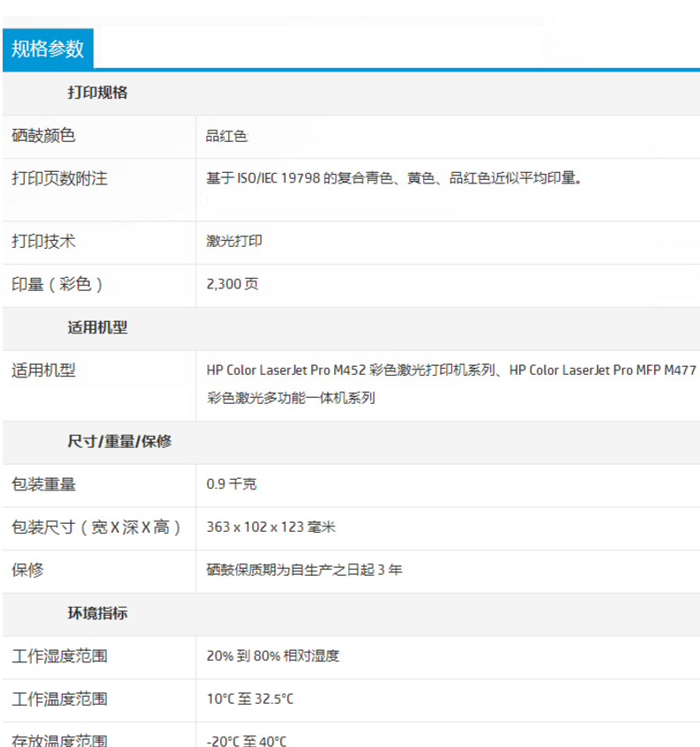Click the 打印页数附注 label
This screenshot has height=747, width=700.
[60, 179]
